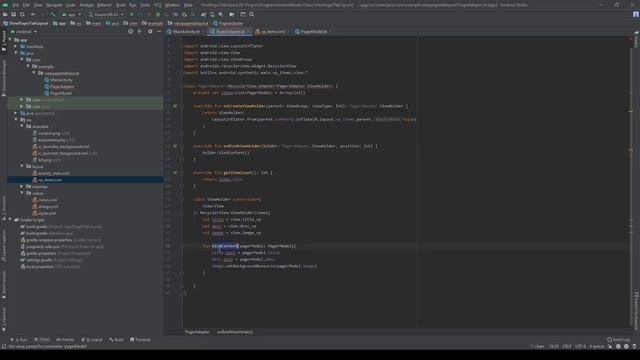The width and height of the screenshot is (640, 360).
Task: Select vp_items.xml in the project tree
Action: (50, 180)
